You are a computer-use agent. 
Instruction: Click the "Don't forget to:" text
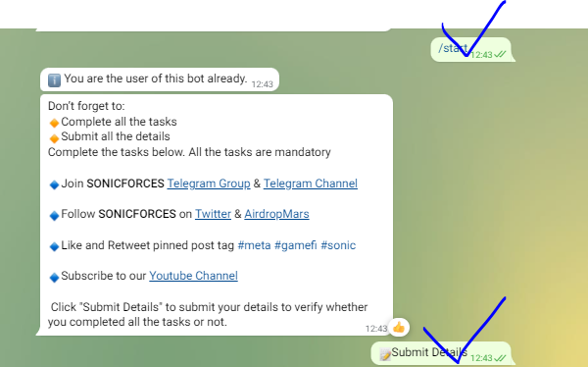(86, 106)
